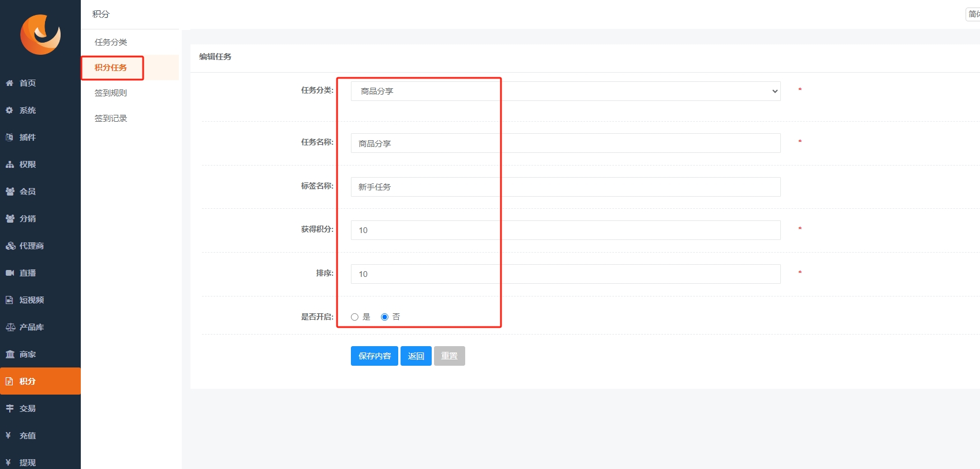The height and width of the screenshot is (469, 980).
Task: Focus the 排序 input field
Action: pyautogui.click(x=566, y=274)
